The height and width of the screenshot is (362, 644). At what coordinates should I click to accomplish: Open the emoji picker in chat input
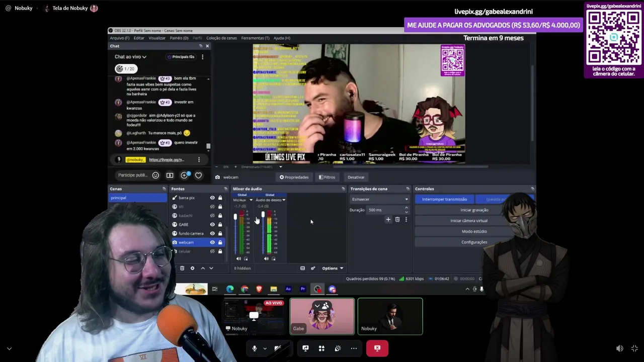[x=155, y=175]
